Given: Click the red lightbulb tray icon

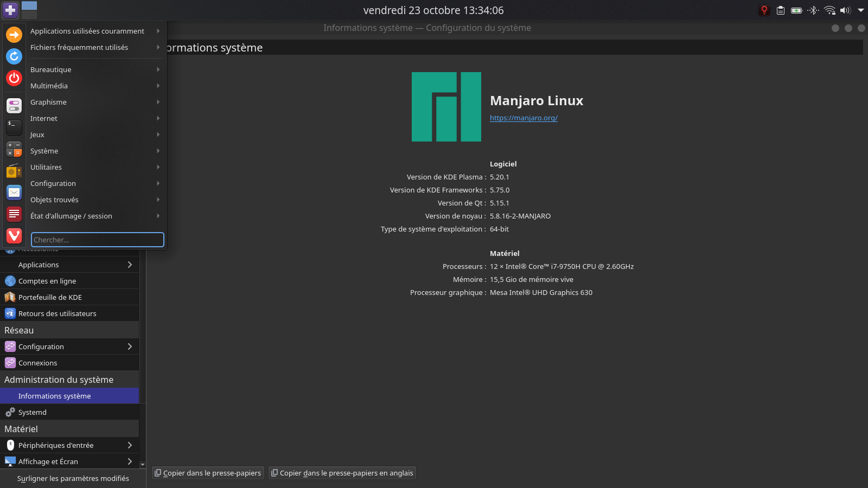Looking at the screenshot, I should [764, 10].
